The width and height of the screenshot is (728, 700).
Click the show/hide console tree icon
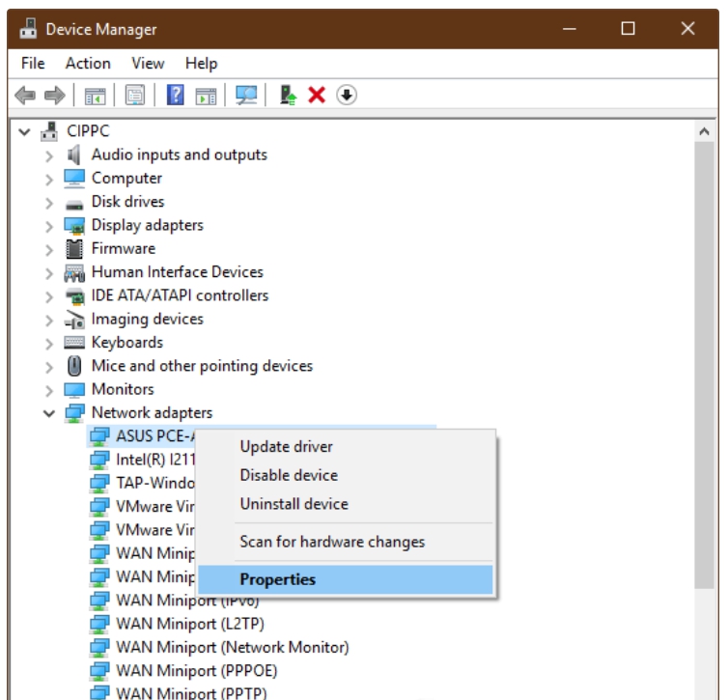pos(96,95)
